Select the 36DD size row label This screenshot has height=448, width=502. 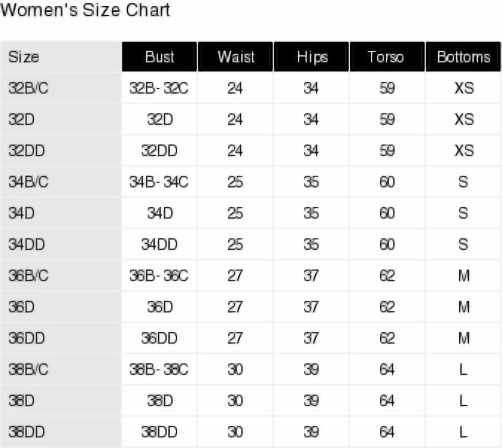pyautogui.click(x=27, y=338)
